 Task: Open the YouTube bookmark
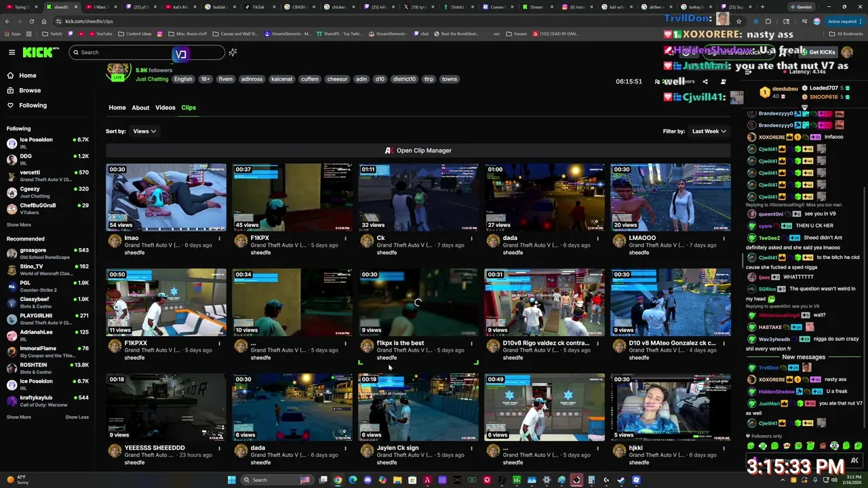tap(100, 34)
